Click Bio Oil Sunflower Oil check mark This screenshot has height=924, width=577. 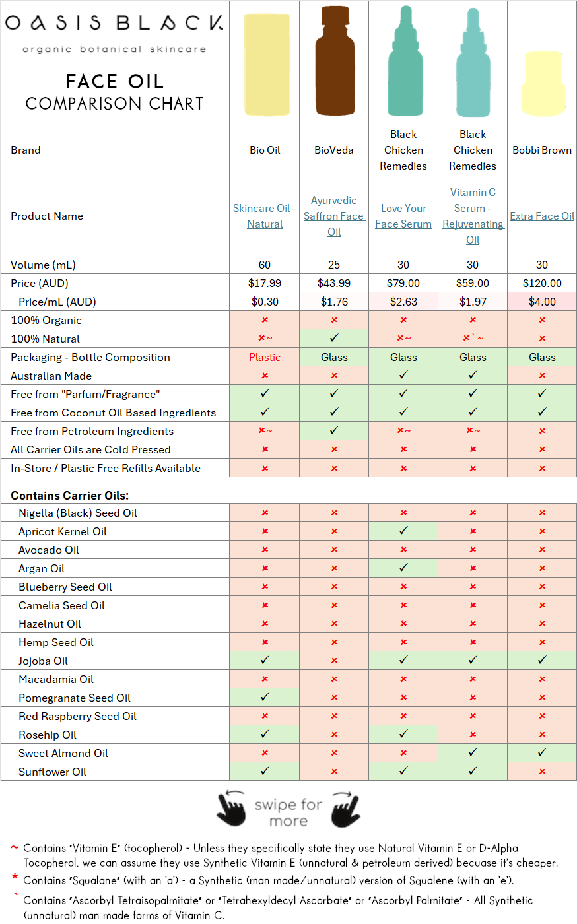[x=265, y=771]
